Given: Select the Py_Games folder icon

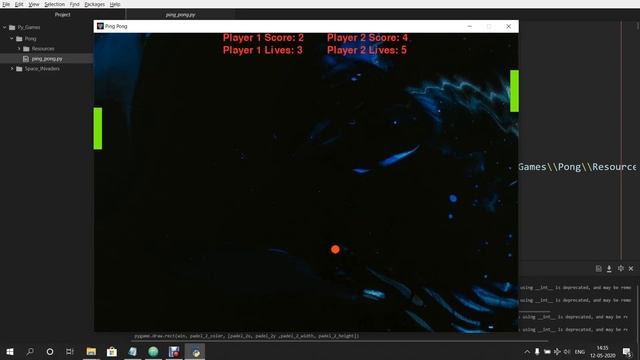Looking at the screenshot, I should coord(12,27).
